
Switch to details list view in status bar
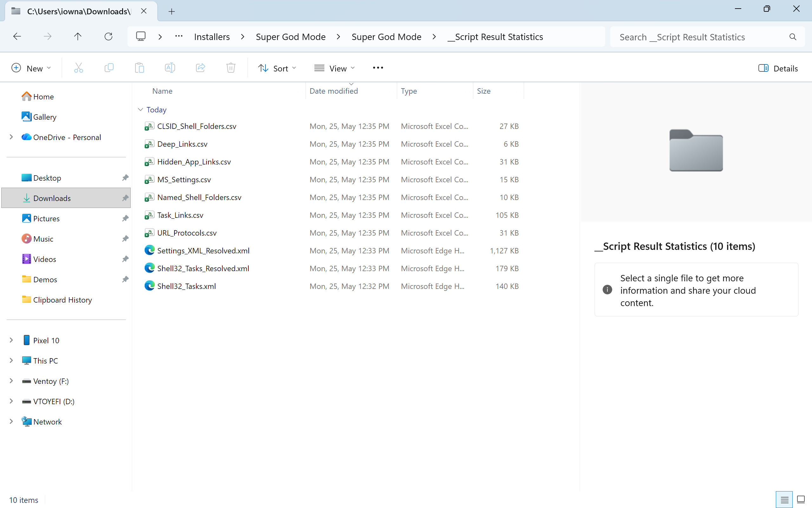(784, 500)
